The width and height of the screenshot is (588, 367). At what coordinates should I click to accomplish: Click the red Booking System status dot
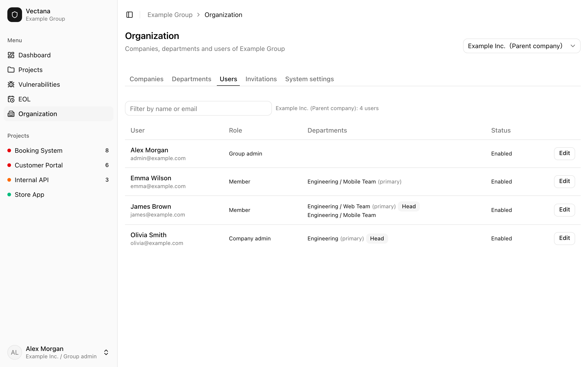(x=9, y=150)
